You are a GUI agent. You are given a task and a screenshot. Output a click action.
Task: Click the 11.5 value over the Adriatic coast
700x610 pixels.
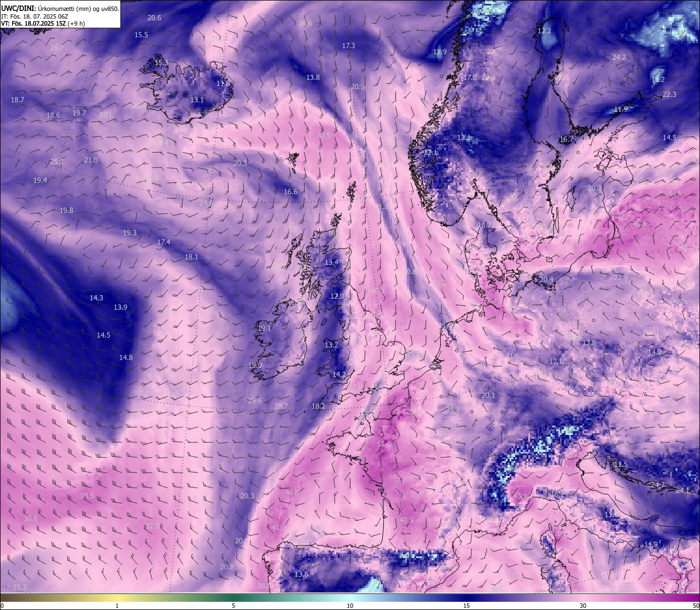point(621,464)
